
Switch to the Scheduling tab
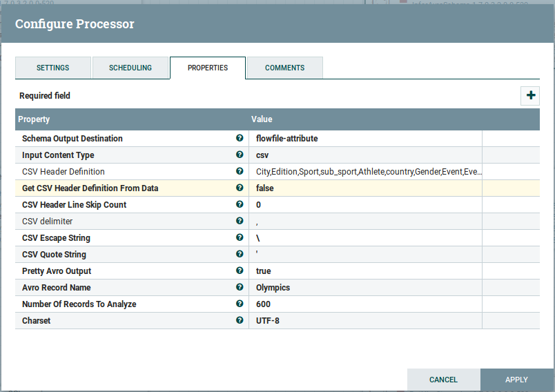[x=130, y=68]
